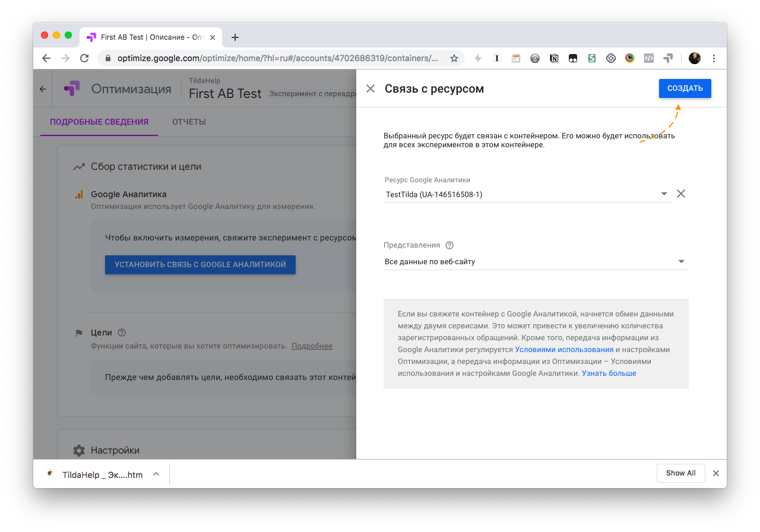The width and height of the screenshot is (760, 532).
Task: Go back with the browser back arrow
Action: (46, 58)
